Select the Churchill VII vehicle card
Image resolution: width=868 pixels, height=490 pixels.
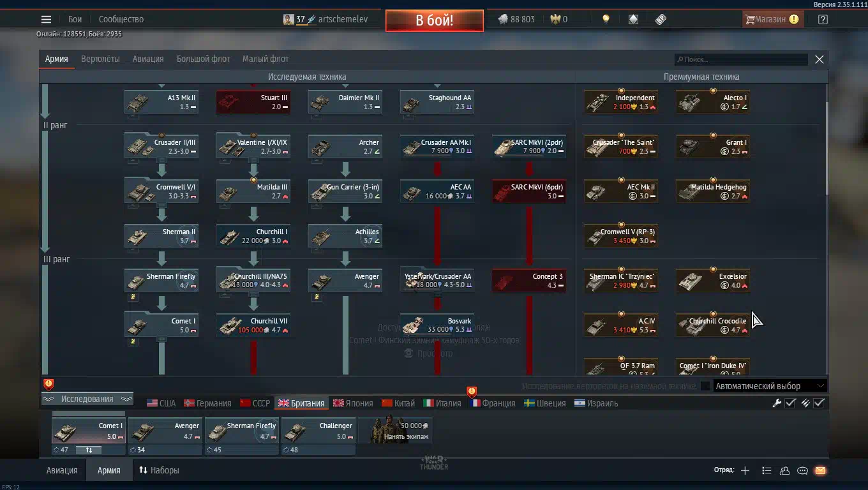[x=253, y=325]
